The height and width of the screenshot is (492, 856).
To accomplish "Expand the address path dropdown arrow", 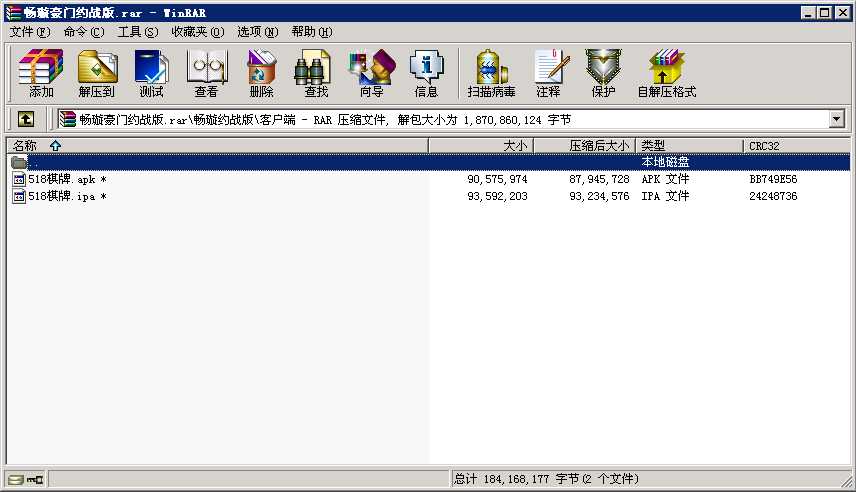I will pyautogui.click(x=836, y=119).
